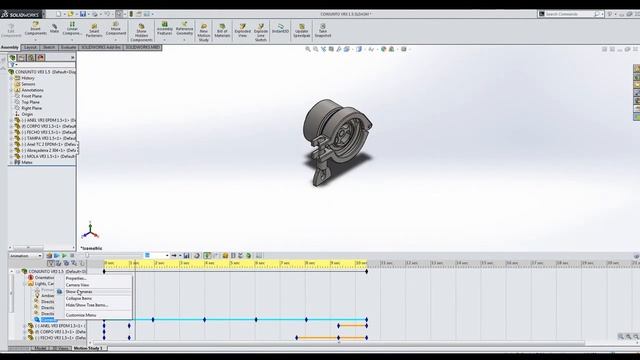Select Orientation and Camera Views item
The width and height of the screenshot is (640, 360).
coord(44,278)
